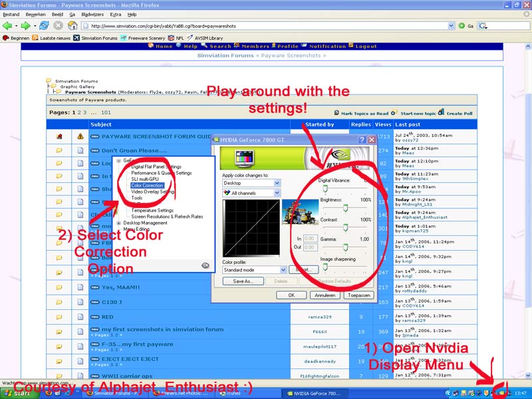Go back with Firefox's green back arrow
This screenshot has height=399, width=532.
point(7,26)
